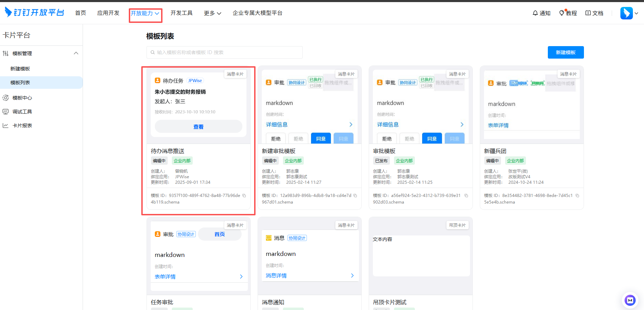Open the 教程 tutorial lightbulb icon

(x=562, y=13)
